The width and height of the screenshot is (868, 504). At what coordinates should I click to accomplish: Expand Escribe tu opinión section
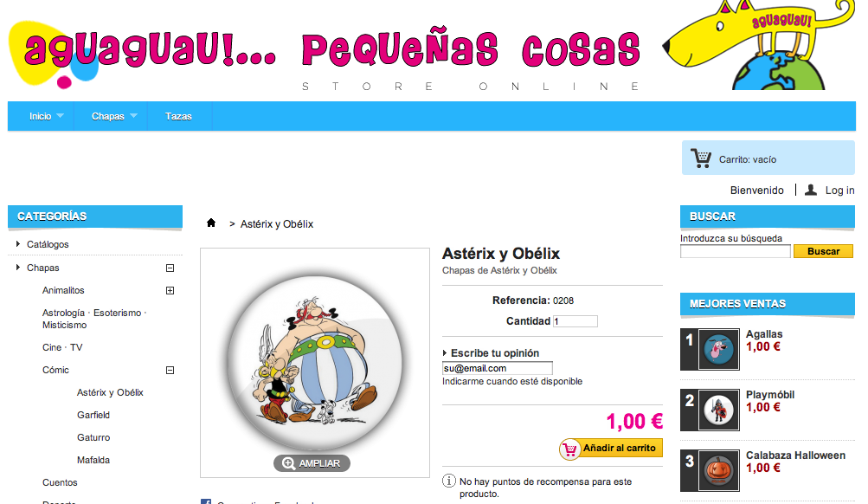tap(491, 352)
